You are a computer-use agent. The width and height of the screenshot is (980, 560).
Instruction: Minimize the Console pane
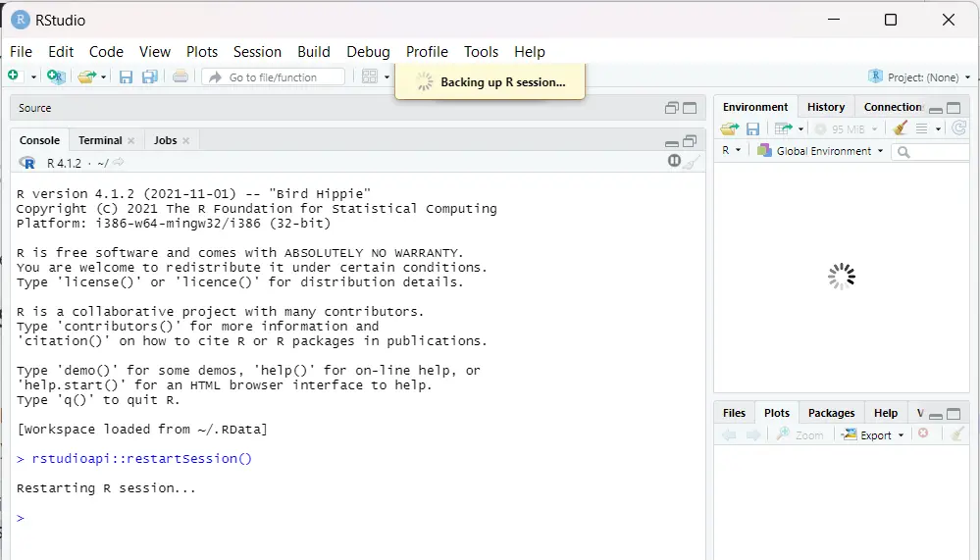[x=671, y=142]
